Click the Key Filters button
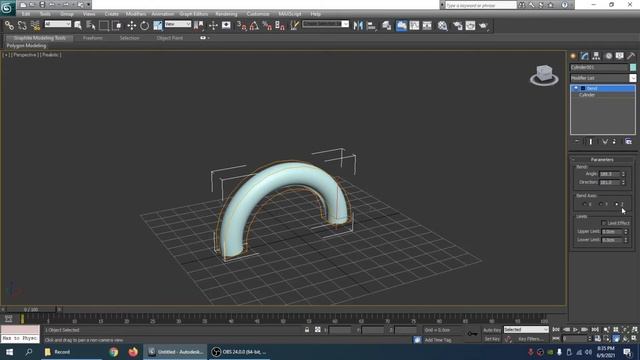Viewport: 640px width, 360px height. (530, 339)
